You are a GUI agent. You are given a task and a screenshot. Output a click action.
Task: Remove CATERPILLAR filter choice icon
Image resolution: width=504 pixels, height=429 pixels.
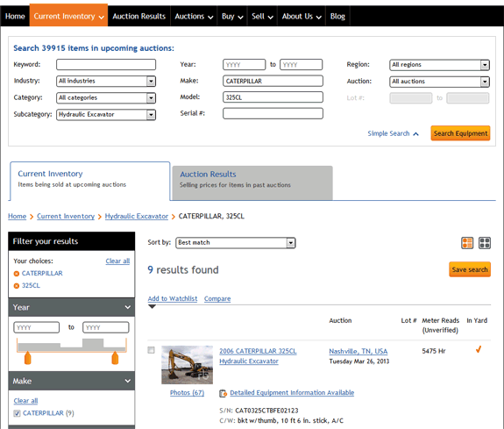pyautogui.click(x=17, y=274)
